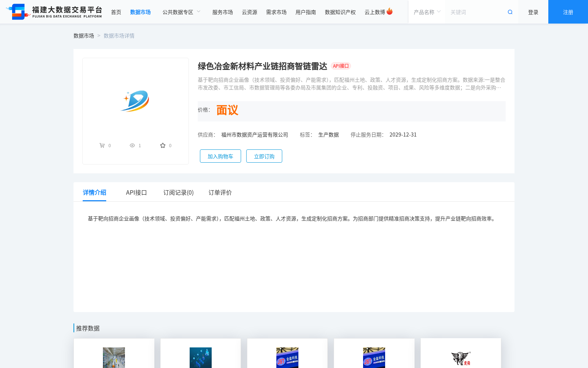The image size is (588, 368).
Task: Click the product title 绿色冶金新材料产业链招商智链雷达
Action: coord(262,66)
